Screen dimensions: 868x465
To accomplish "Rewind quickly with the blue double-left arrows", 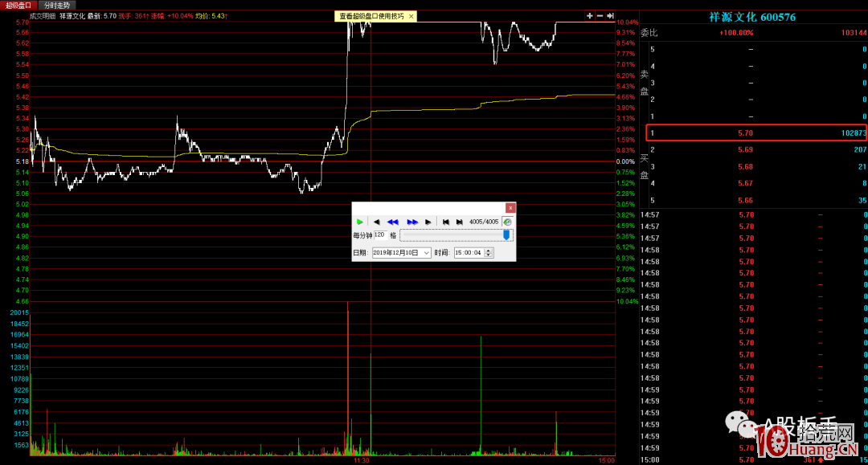I will click(393, 222).
